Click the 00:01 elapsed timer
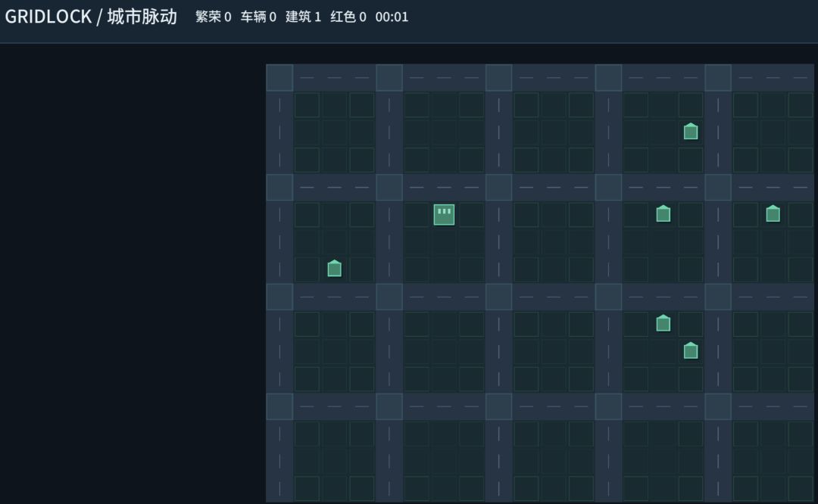The height and width of the screenshot is (504, 818). click(392, 17)
